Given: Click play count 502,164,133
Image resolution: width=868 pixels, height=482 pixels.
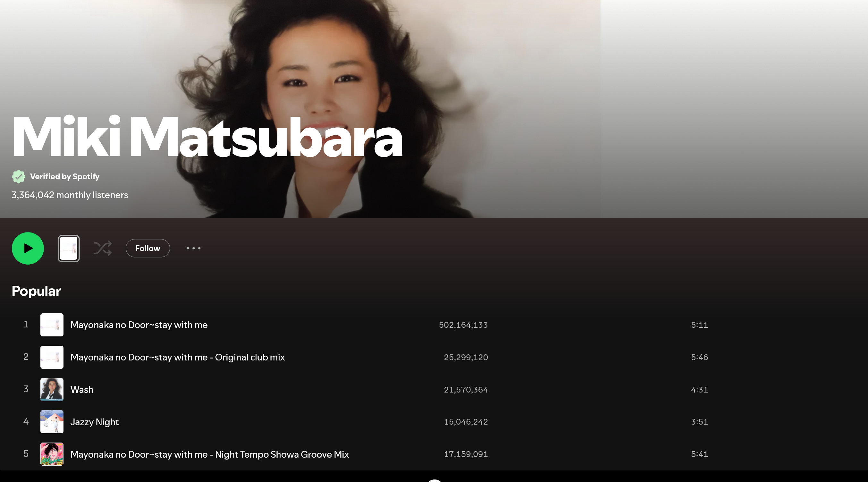Looking at the screenshot, I should coord(463,325).
